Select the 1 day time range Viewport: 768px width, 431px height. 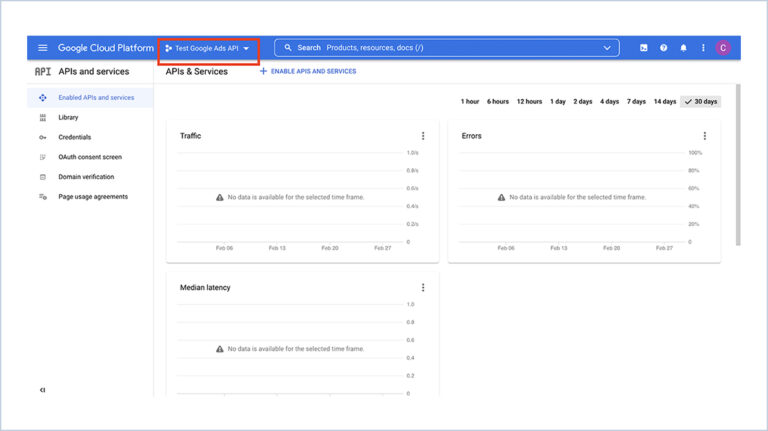(x=558, y=101)
